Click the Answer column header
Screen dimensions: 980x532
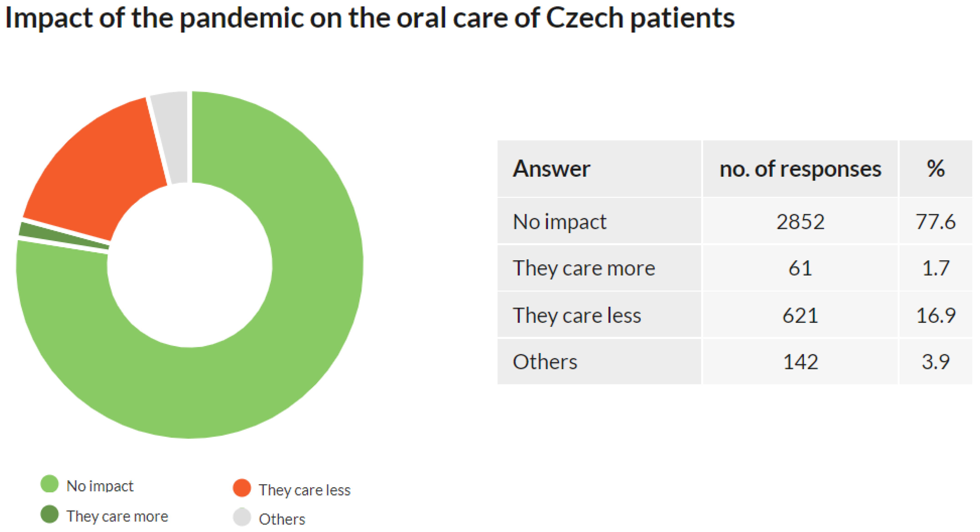coord(551,169)
